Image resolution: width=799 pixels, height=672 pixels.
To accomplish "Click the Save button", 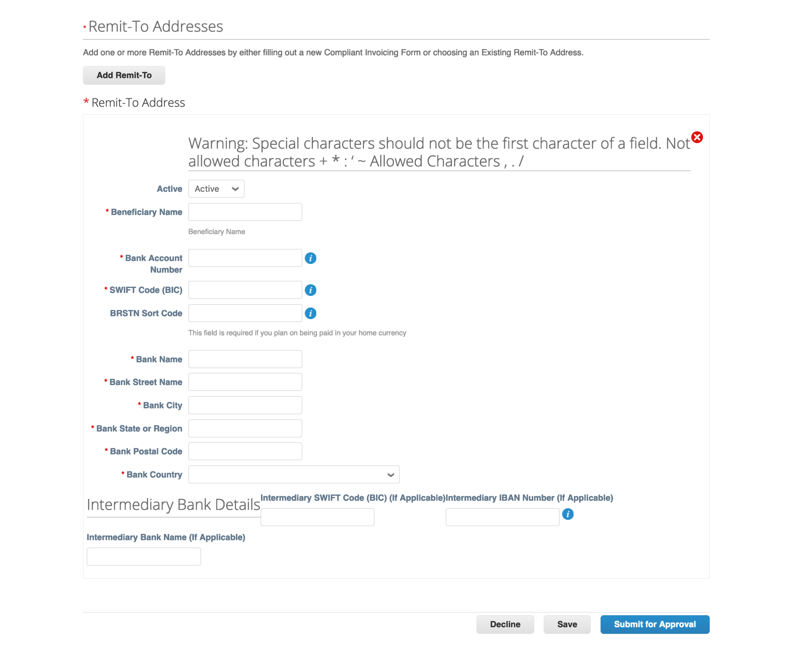I will pos(566,624).
